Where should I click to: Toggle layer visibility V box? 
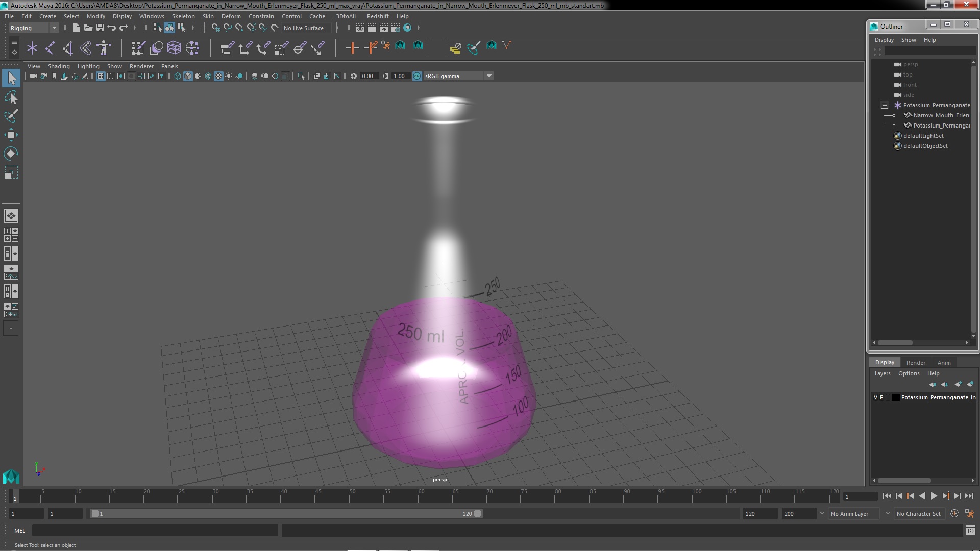875,397
